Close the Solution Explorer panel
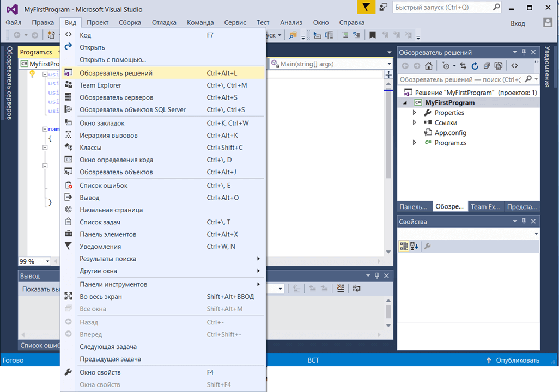Screen dimensions: 559x392 click(533, 52)
